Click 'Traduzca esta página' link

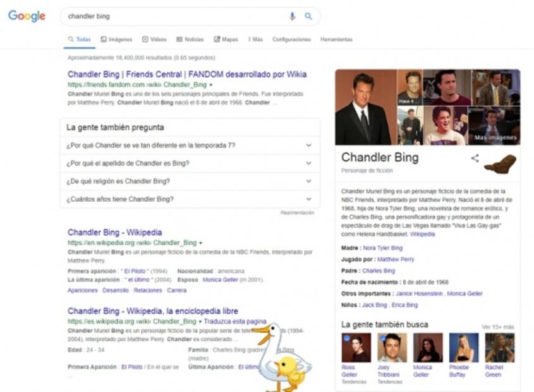[x=235, y=321]
